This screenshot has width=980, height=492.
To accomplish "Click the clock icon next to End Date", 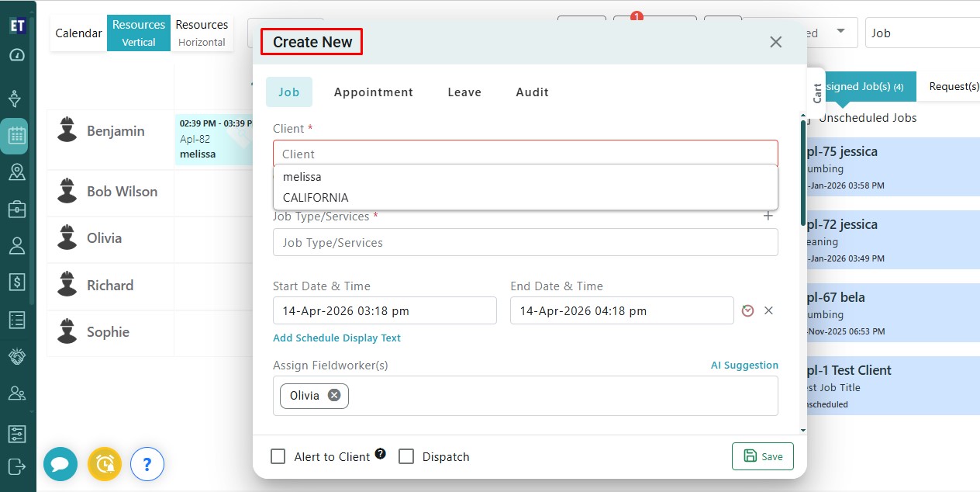I will point(747,310).
